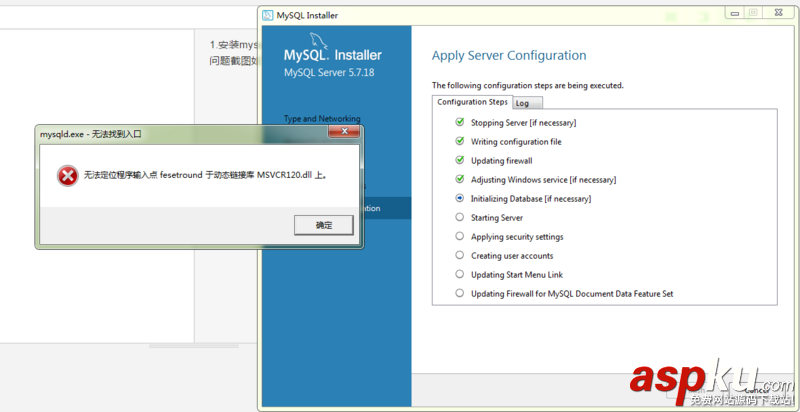Click the red error icon in dialog

point(67,176)
